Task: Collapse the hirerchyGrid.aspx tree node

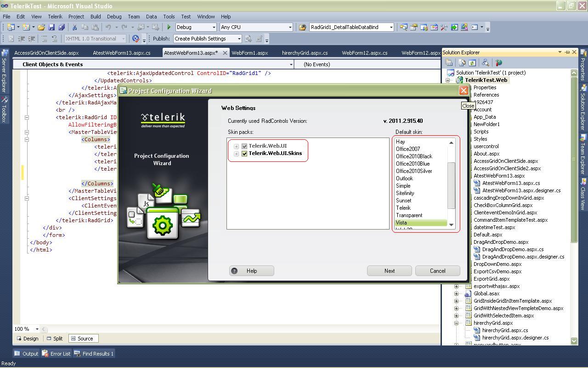Action: tap(456, 323)
